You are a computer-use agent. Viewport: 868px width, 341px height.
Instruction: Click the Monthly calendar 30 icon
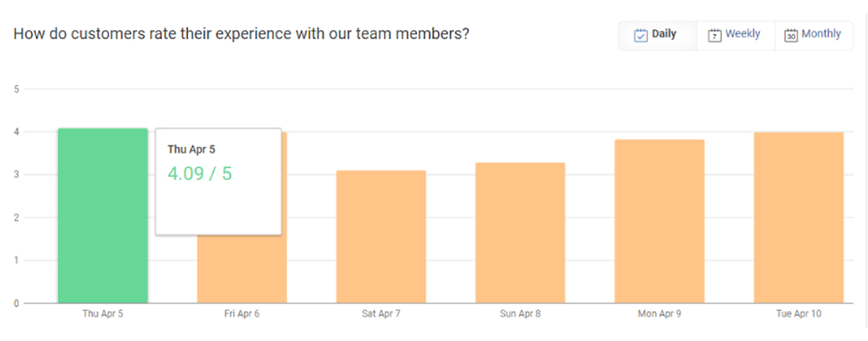click(x=791, y=35)
